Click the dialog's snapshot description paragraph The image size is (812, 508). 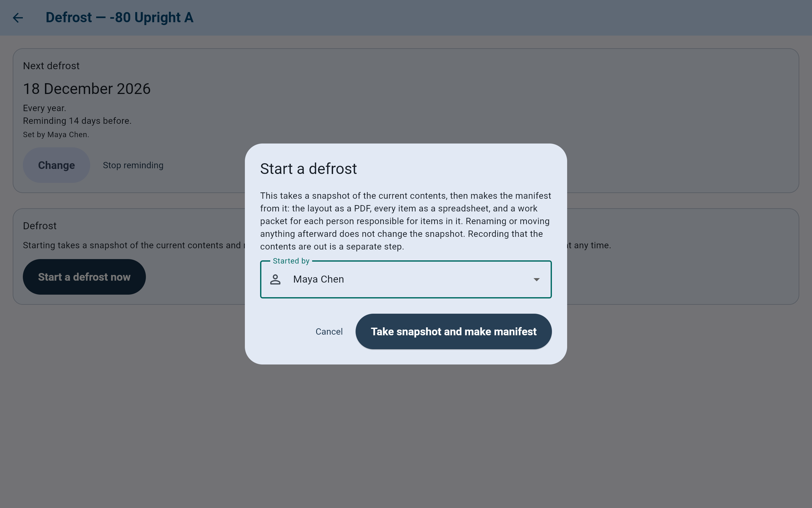(406, 221)
